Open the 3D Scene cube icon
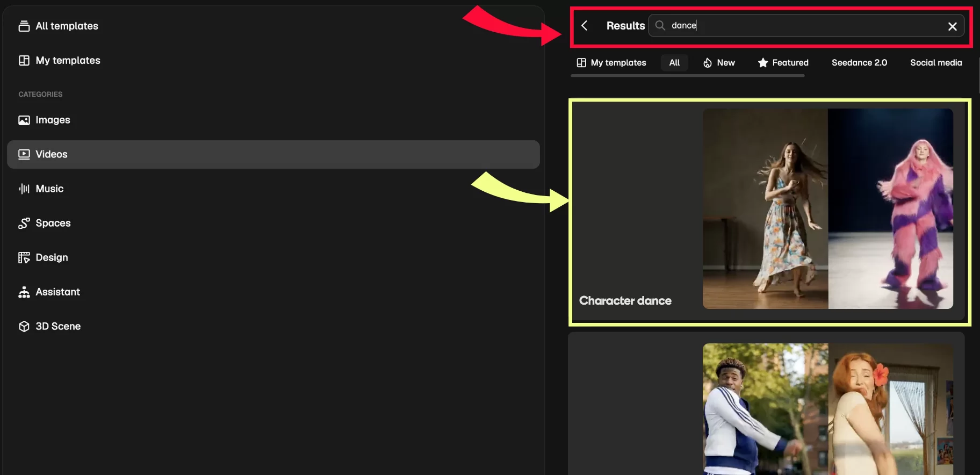980x475 pixels. (x=24, y=326)
